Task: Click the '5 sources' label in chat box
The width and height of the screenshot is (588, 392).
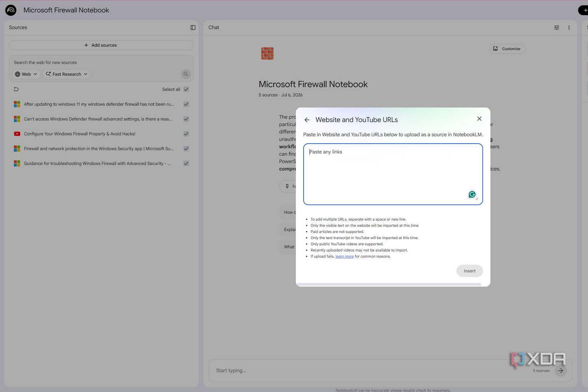Action: pos(541,371)
